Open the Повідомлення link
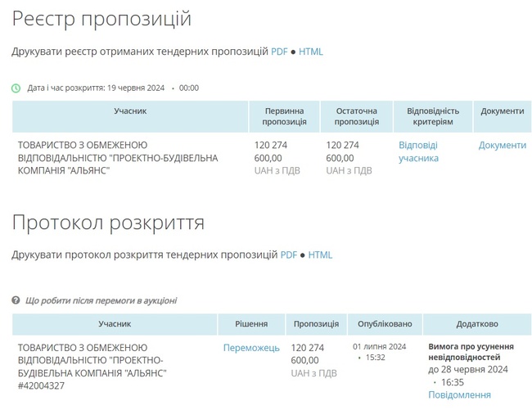 point(459,395)
